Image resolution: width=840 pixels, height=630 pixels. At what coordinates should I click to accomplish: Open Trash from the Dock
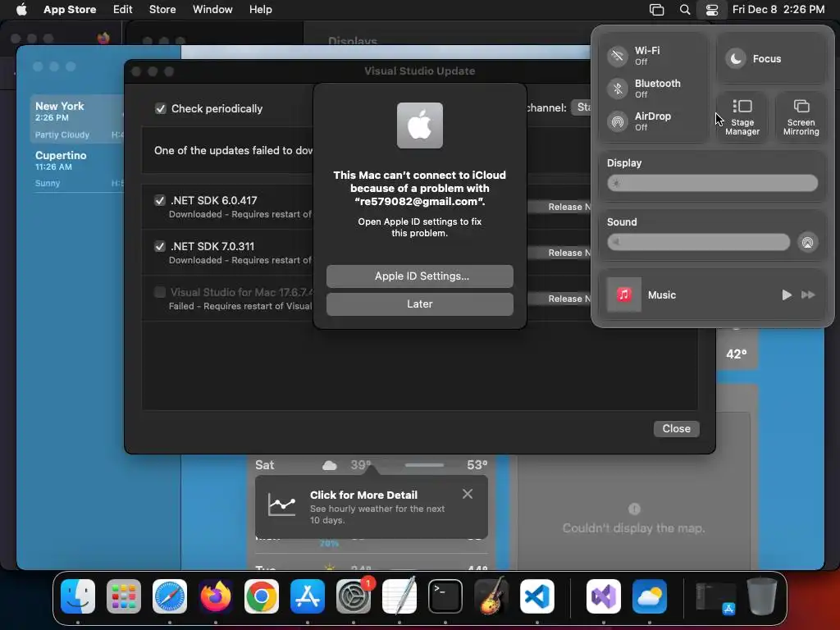pyautogui.click(x=761, y=596)
